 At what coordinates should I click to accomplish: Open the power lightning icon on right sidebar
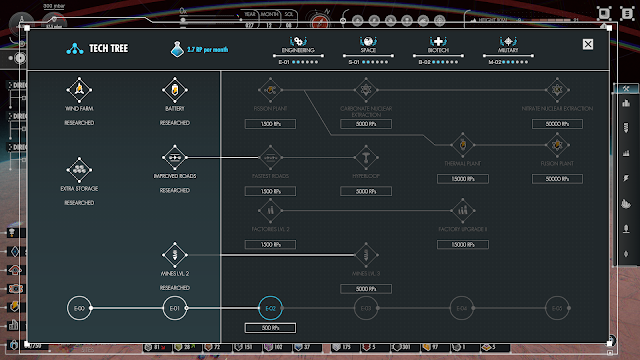click(626, 178)
